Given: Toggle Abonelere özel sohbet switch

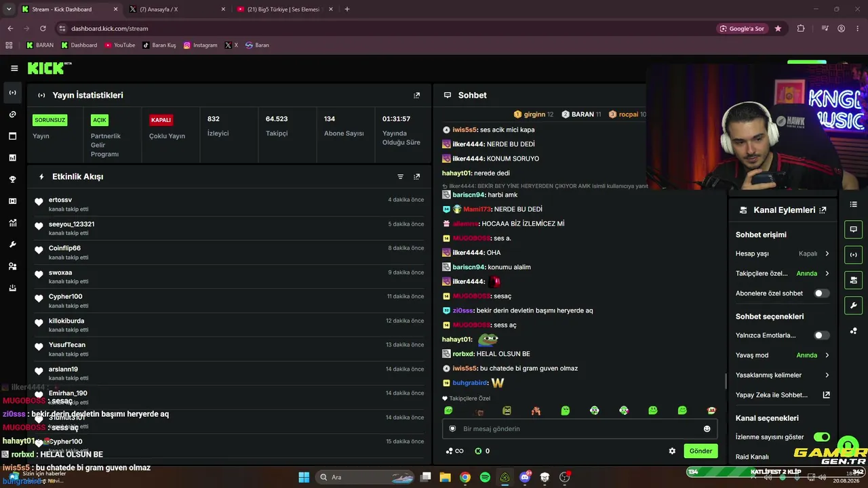Looking at the screenshot, I should pos(821,293).
